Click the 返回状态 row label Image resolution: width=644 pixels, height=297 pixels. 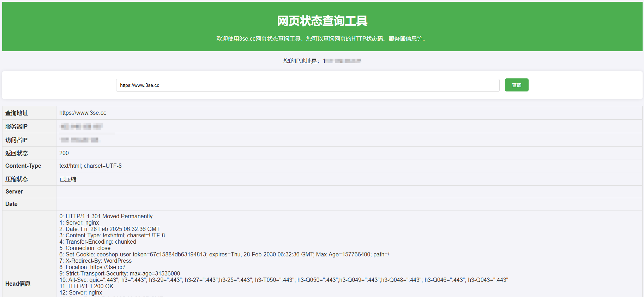pos(17,153)
